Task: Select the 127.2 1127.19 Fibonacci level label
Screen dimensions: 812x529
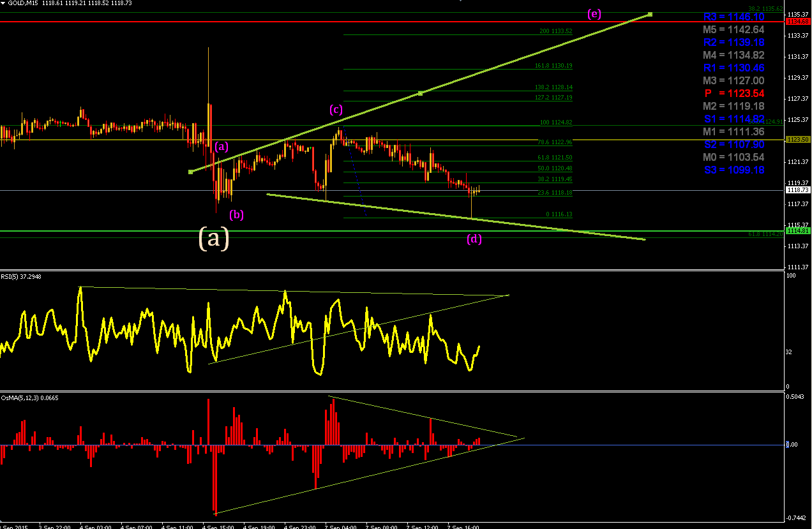Action: 553,98
